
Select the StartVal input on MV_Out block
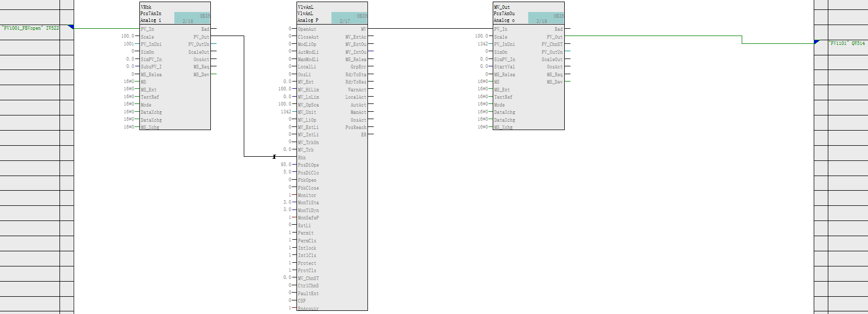[x=504, y=67]
